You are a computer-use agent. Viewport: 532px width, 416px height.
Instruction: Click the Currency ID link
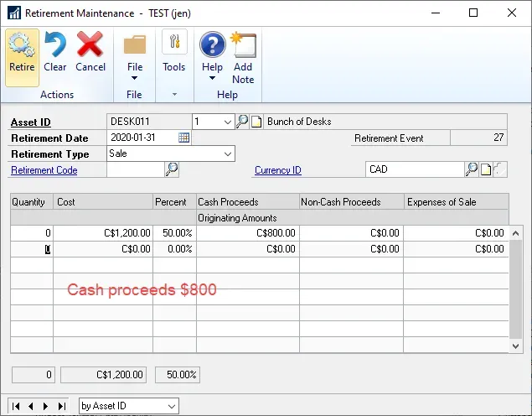click(x=277, y=170)
